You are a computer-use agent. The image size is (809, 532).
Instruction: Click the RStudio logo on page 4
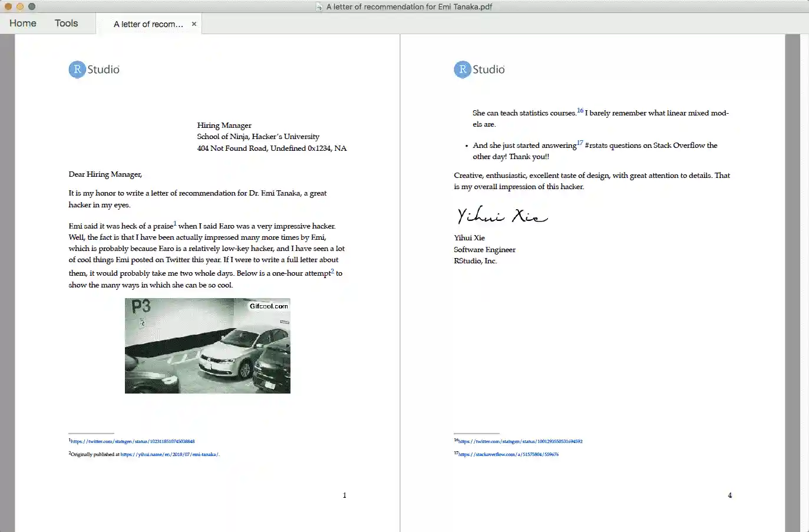[x=478, y=69]
